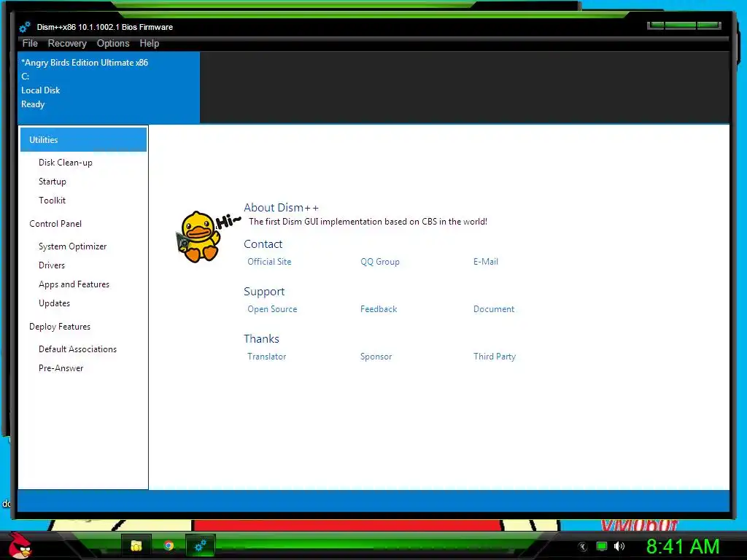Select the Angry Birds Edition system tile
The width and height of the screenshot is (747, 560).
pyautogui.click(x=109, y=87)
